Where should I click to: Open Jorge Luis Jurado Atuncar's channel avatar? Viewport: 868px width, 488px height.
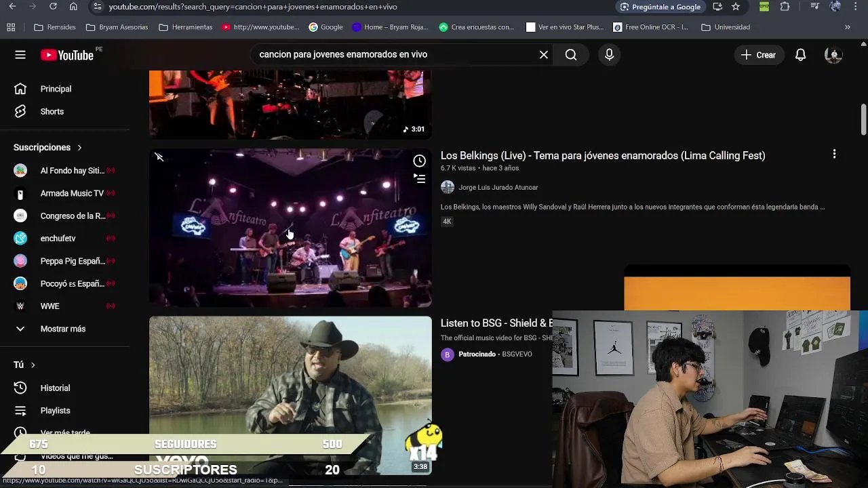[x=448, y=188]
